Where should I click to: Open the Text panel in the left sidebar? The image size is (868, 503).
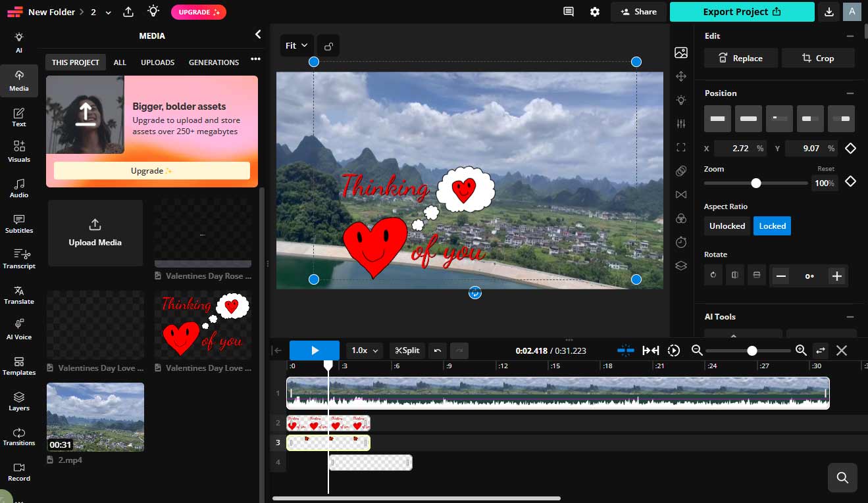click(x=19, y=116)
